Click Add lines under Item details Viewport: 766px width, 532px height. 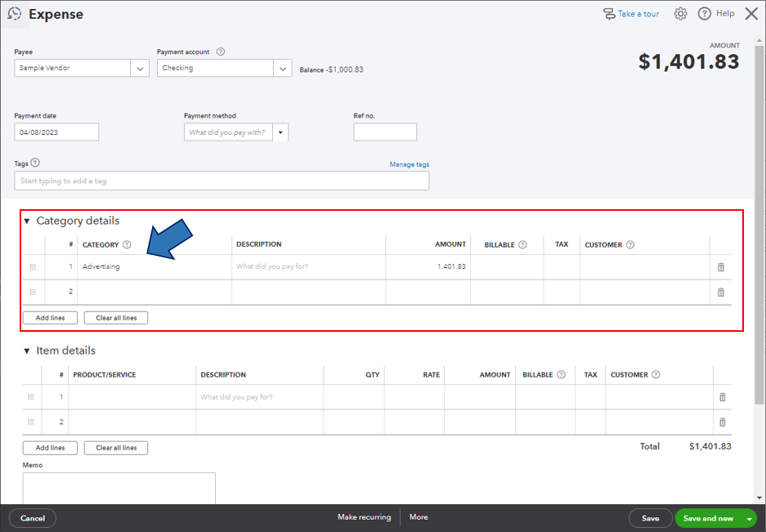click(51, 448)
